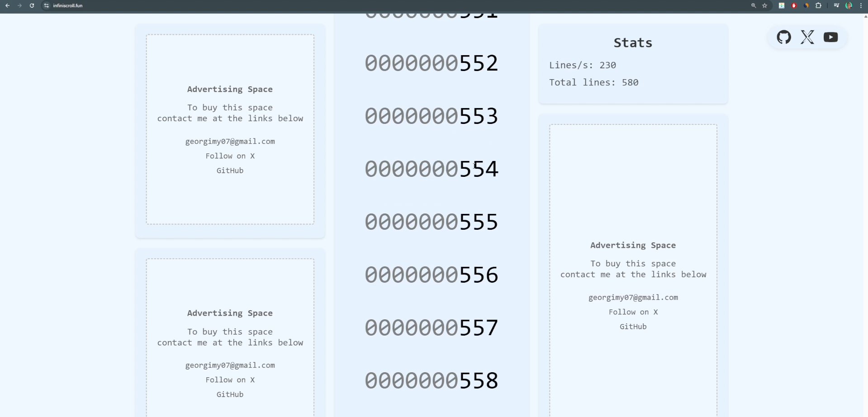This screenshot has width=868, height=417.
Task: Click the scrollbar up arrow
Action: coord(865,16)
